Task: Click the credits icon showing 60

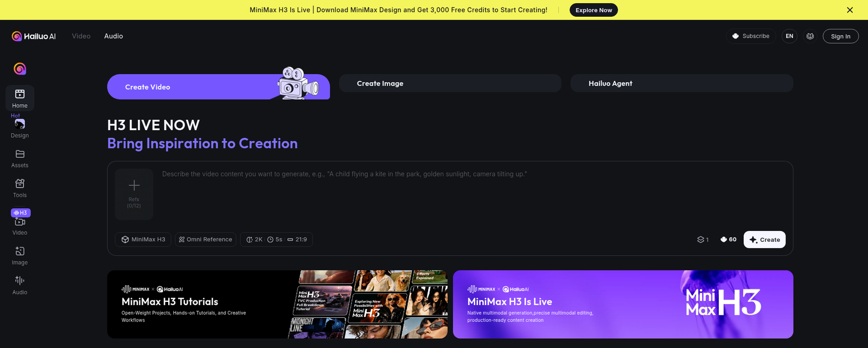Action: coord(728,240)
